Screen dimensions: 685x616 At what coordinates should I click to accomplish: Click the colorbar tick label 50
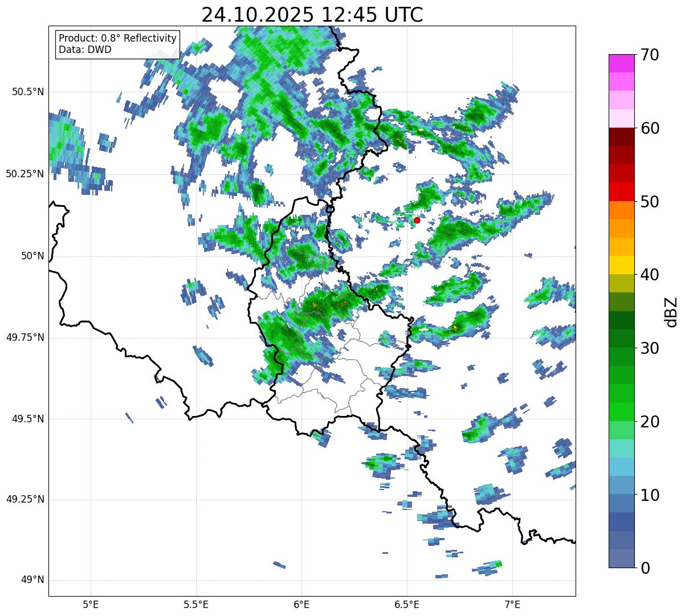[650, 202]
